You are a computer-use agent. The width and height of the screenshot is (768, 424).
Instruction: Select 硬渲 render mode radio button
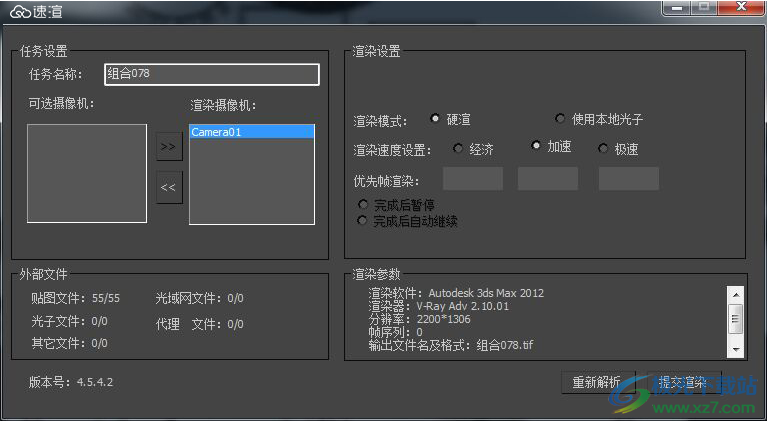click(434, 118)
